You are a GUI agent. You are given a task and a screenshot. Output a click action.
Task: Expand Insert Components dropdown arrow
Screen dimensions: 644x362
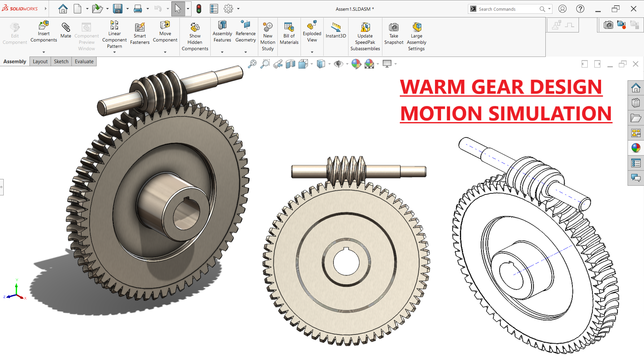44,52
